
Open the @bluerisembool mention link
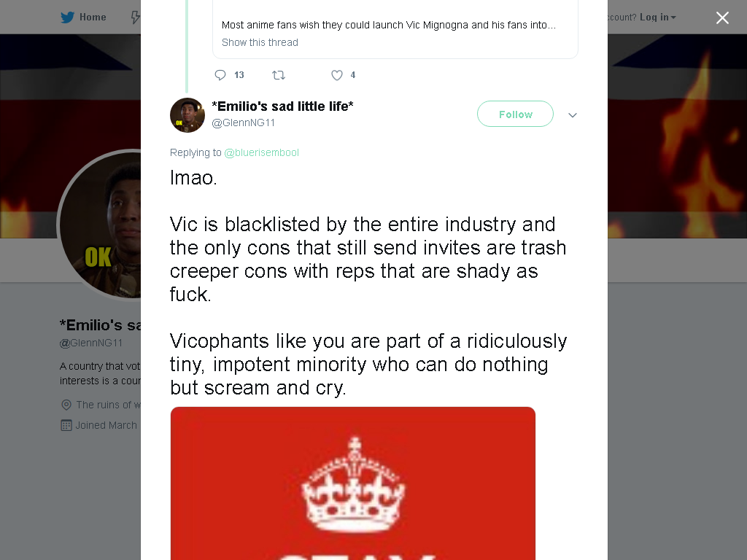(262, 152)
